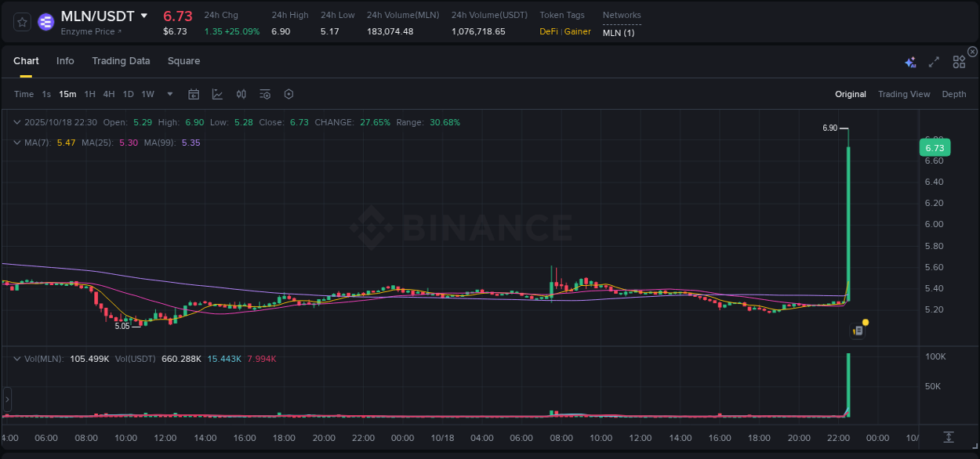The width and height of the screenshot is (980, 459).
Task: Favorite MLN/USDT with the star icon
Action: (21, 22)
